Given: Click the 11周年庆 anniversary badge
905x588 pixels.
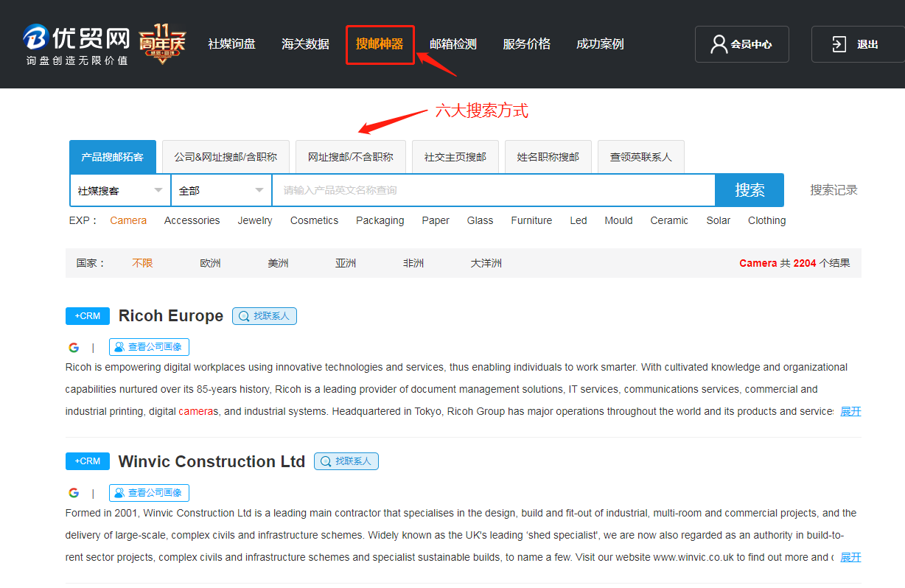Looking at the screenshot, I should (162, 45).
